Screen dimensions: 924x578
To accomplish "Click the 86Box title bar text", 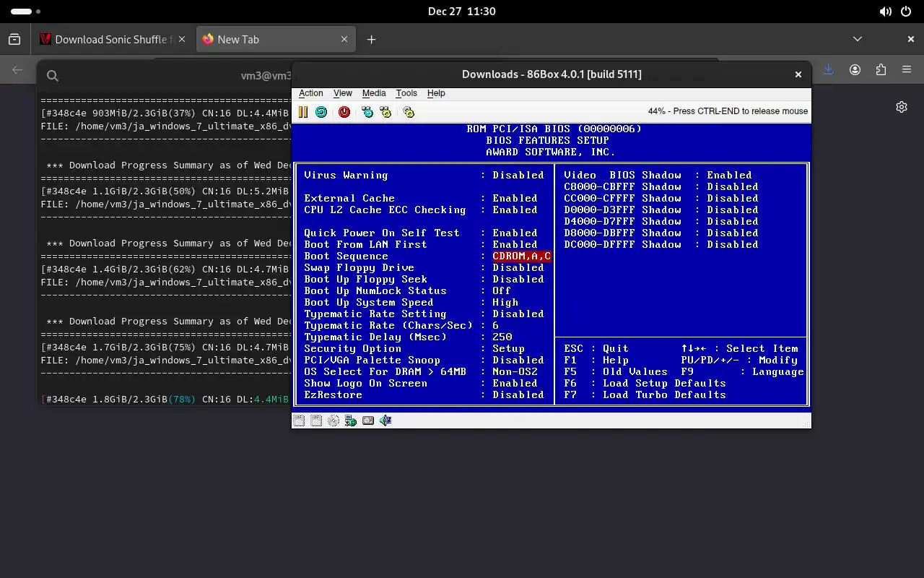I will tap(552, 74).
